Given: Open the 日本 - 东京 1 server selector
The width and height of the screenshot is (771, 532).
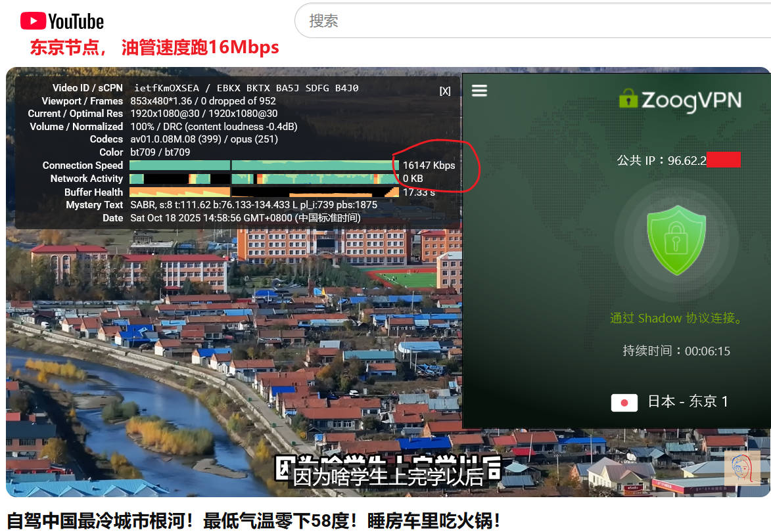Looking at the screenshot, I should tap(688, 402).
